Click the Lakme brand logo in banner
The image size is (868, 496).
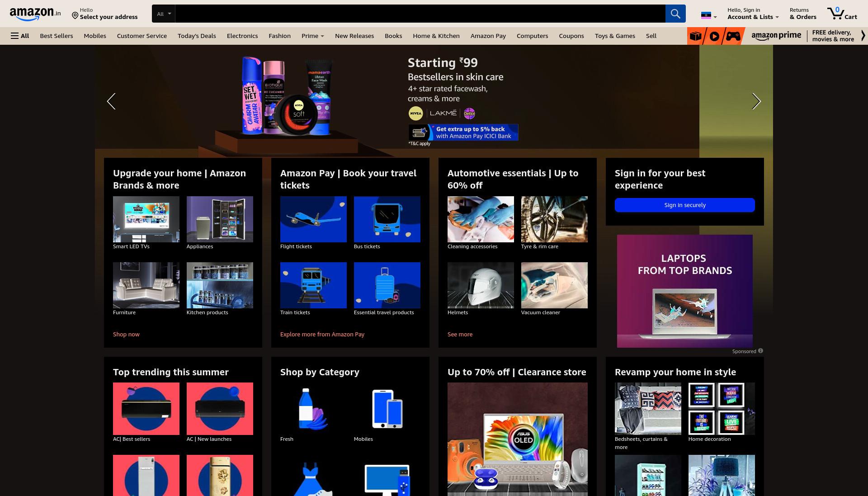click(443, 113)
